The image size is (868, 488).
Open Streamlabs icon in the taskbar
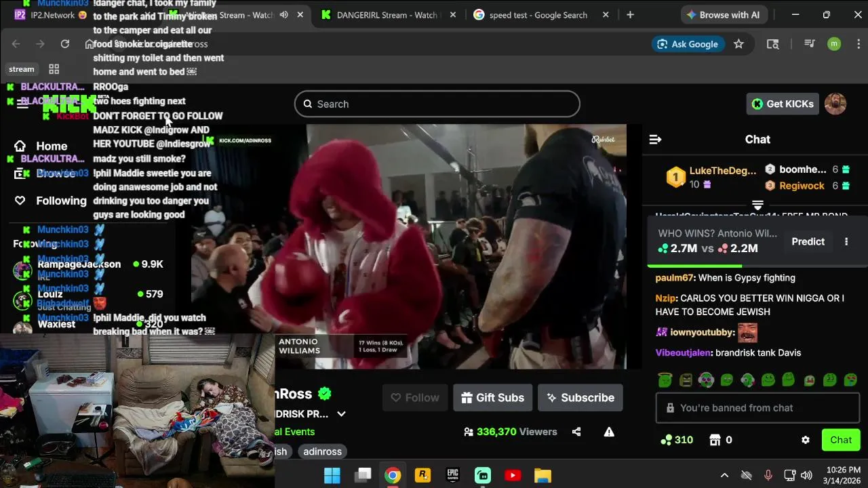(x=482, y=475)
